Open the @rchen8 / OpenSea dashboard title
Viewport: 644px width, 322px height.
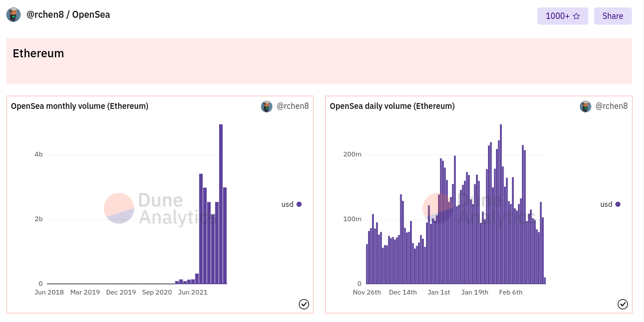pos(68,15)
